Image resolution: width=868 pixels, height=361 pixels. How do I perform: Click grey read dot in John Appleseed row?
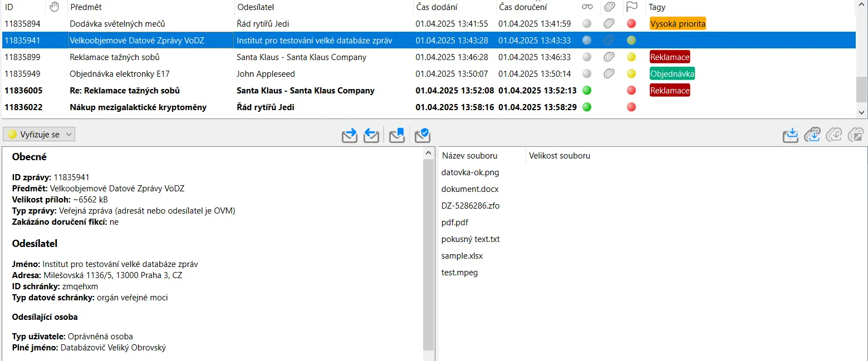587,74
